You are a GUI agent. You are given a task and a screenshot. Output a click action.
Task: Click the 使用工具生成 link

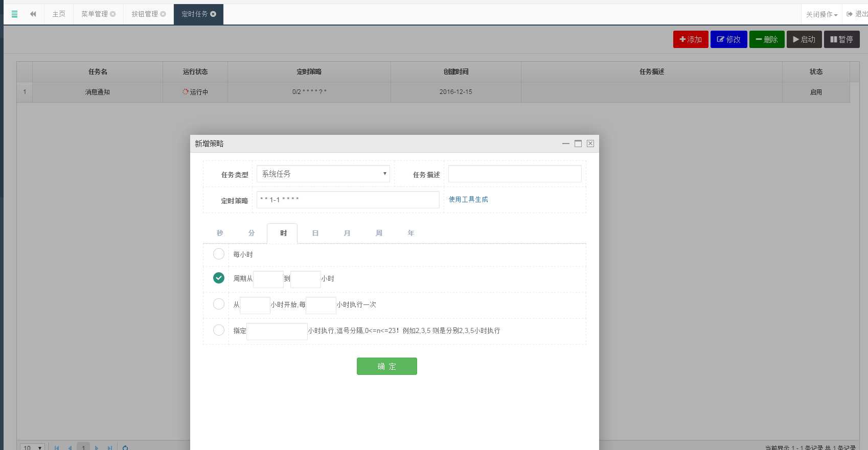point(468,199)
